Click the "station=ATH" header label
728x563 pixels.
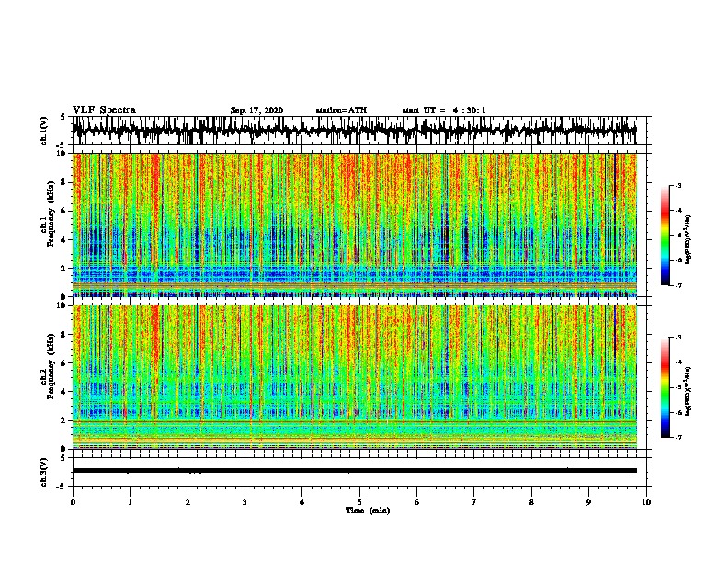click(x=341, y=110)
